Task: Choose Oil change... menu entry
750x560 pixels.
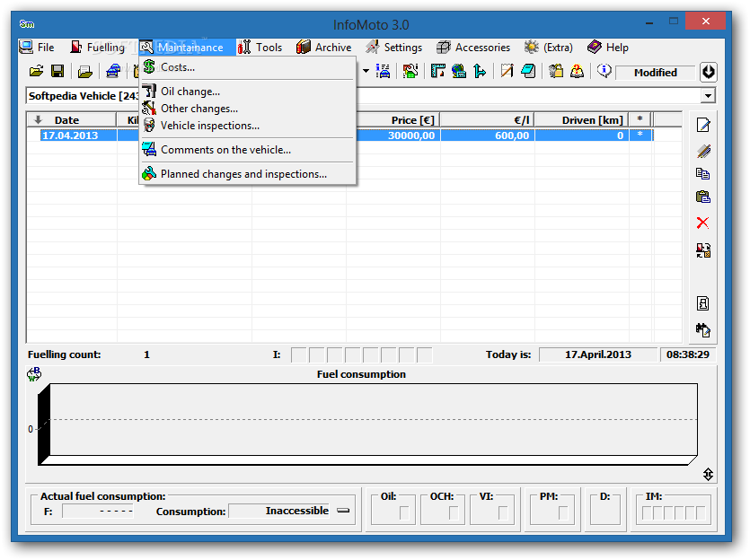Action: (248, 92)
